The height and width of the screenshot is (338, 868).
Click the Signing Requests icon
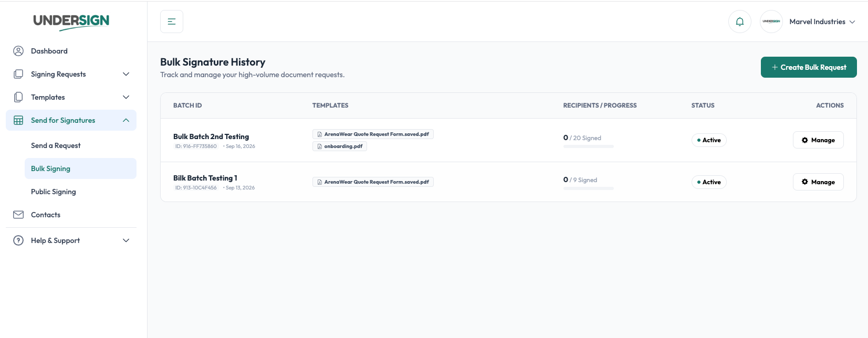pos(18,74)
